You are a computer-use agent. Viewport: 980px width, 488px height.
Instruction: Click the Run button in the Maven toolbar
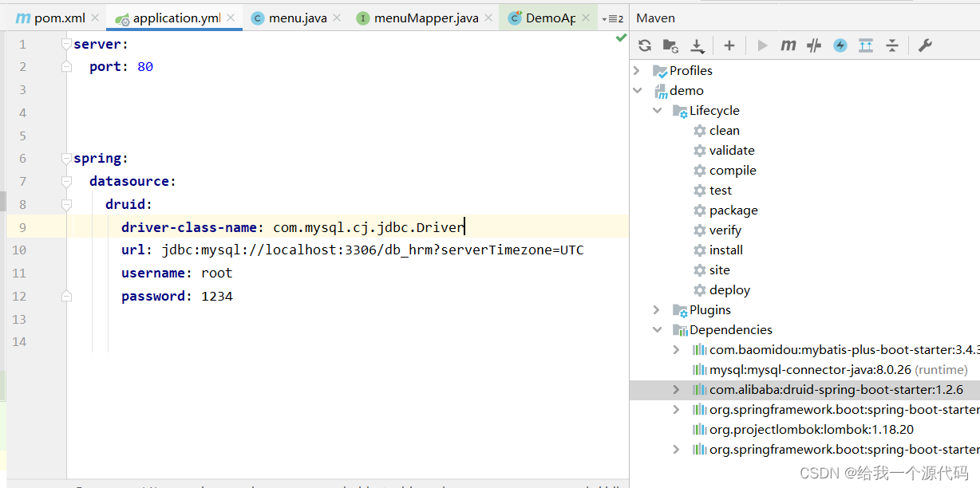coord(761,45)
